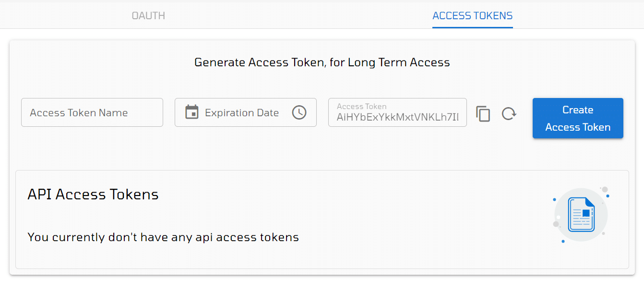Click the Expiration Date placeholder text
This screenshot has height=281, width=644.
[242, 113]
